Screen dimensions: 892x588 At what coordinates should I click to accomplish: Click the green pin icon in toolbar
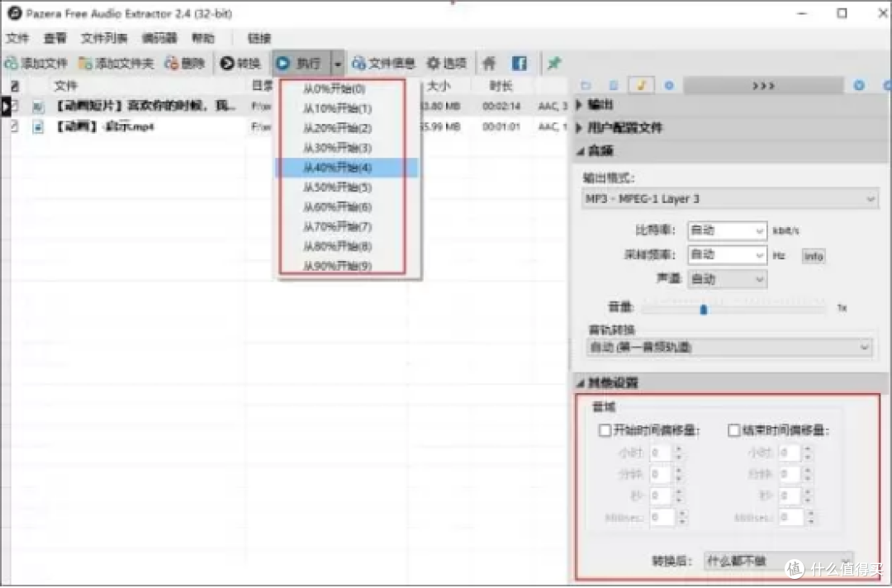554,63
